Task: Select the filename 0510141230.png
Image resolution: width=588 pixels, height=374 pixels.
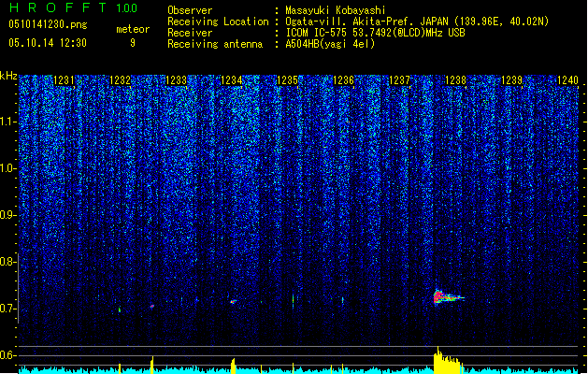Action: point(48,24)
